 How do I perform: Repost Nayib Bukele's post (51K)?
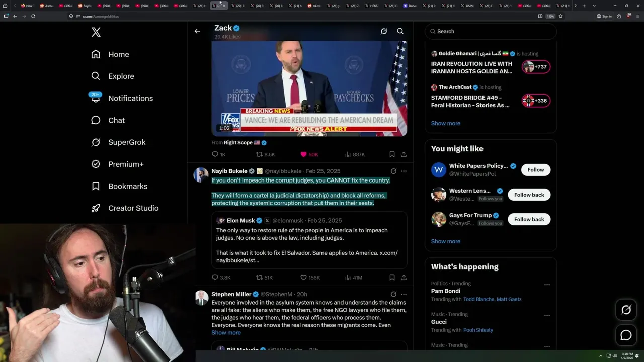(265, 278)
